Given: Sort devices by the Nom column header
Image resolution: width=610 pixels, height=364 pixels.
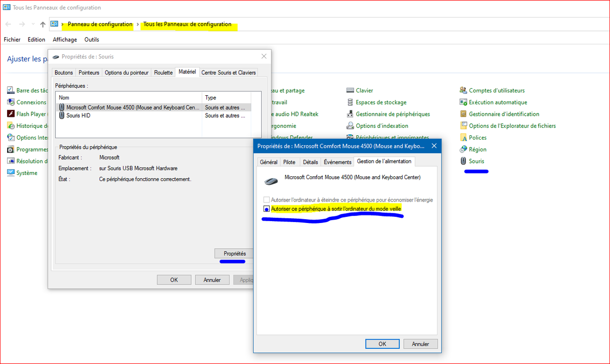Looking at the screenshot, I should coord(129,98).
